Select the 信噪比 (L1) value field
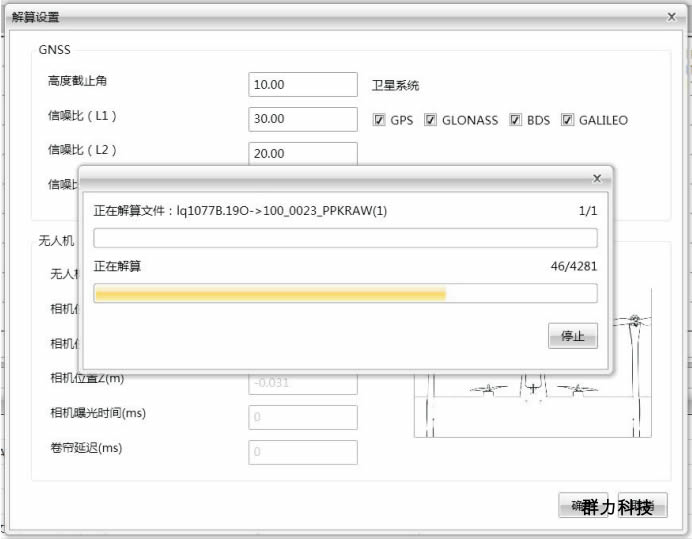 pos(302,119)
